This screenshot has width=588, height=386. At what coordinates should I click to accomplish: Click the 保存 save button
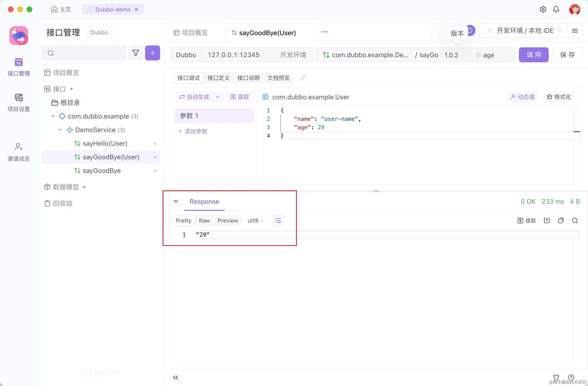(x=567, y=55)
